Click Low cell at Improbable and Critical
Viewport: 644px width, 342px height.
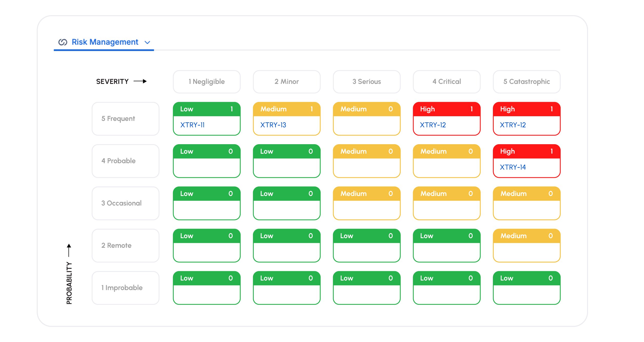(447, 288)
